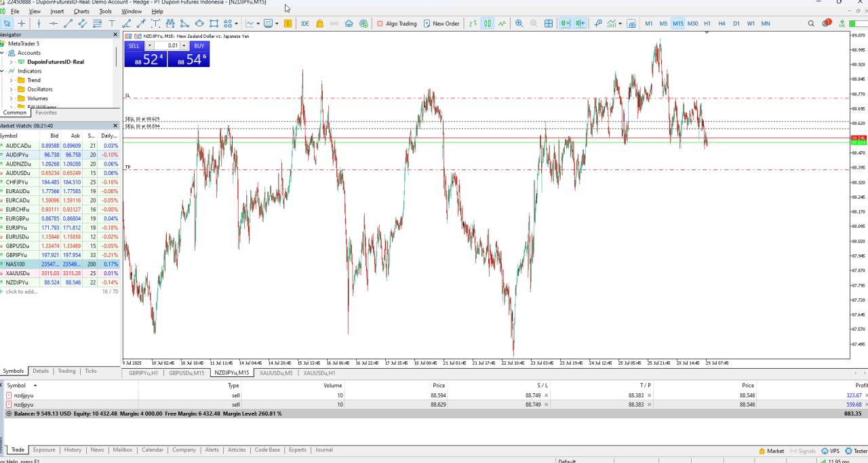Switch chart to the H4 timeframe

[722, 23]
